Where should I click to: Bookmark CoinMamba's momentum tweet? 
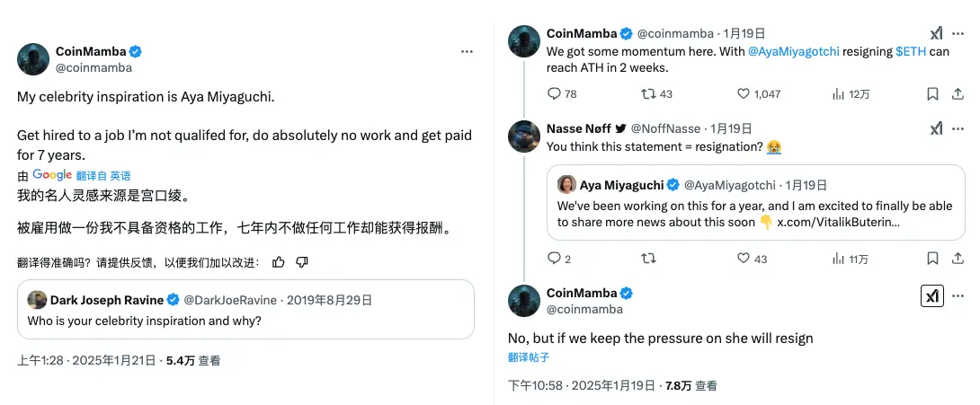[x=932, y=93]
